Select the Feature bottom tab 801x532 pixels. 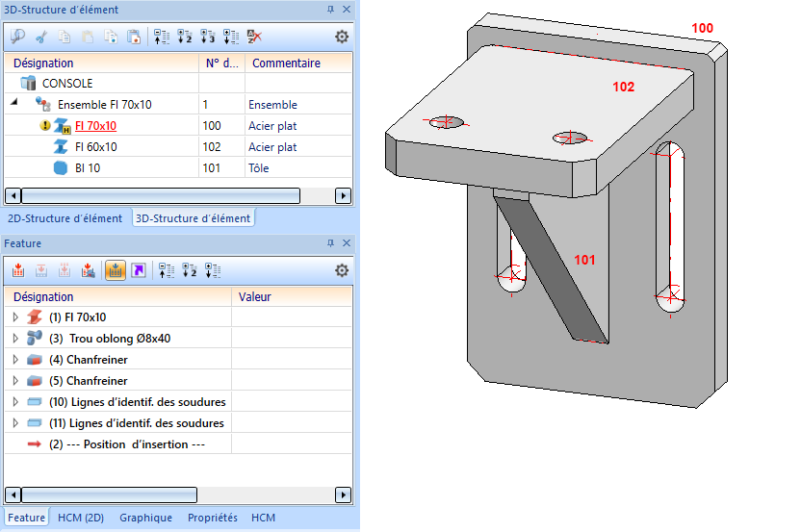[x=27, y=518]
